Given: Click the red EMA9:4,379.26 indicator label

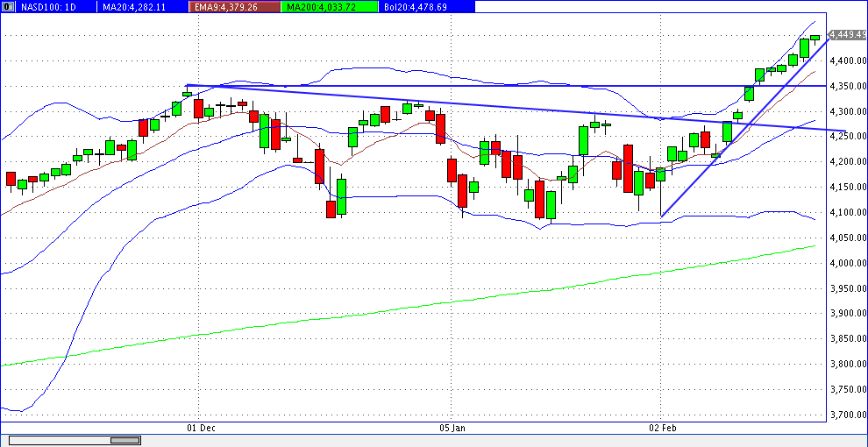Looking at the screenshot, I should [x=233, y=7].
